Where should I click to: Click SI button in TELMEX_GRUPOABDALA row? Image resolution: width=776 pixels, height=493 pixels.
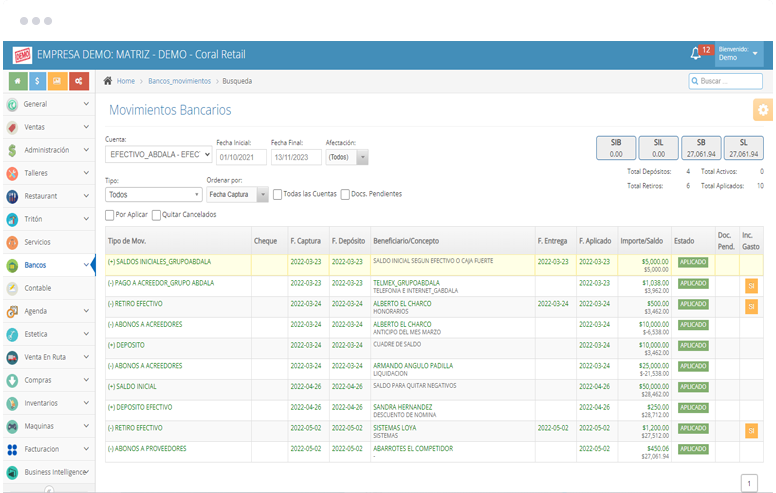coord(751,286)
